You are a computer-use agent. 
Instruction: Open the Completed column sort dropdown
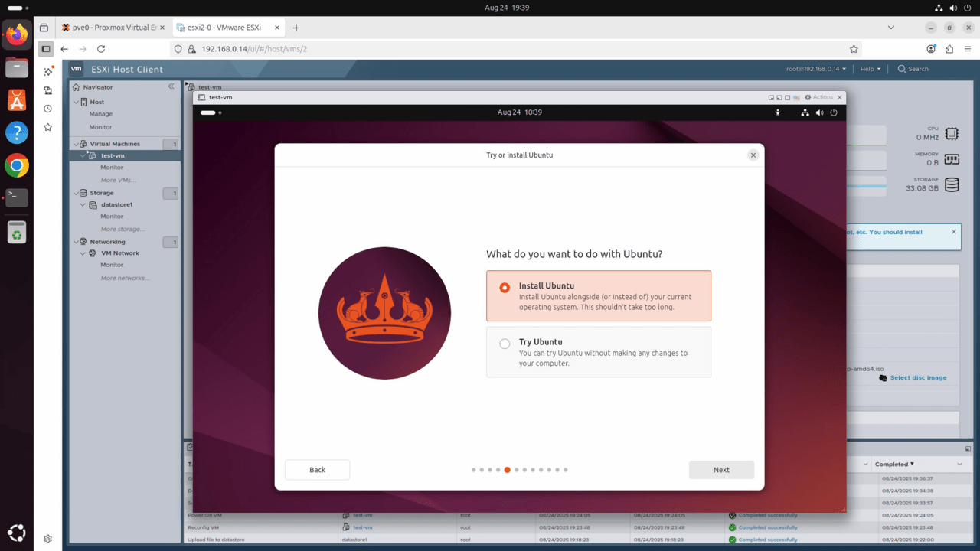959,465
